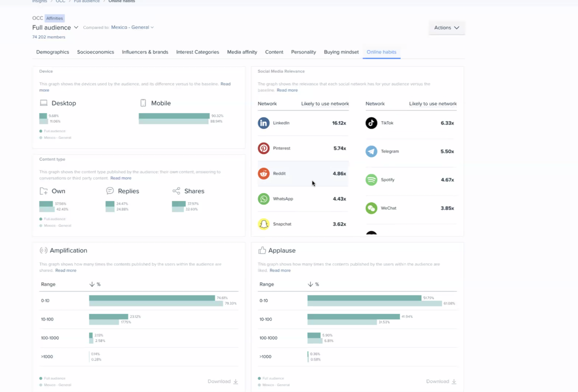Click the Shares icon in Content type
The height and width of the screenshot is (392, 578).
click(176, 191)
